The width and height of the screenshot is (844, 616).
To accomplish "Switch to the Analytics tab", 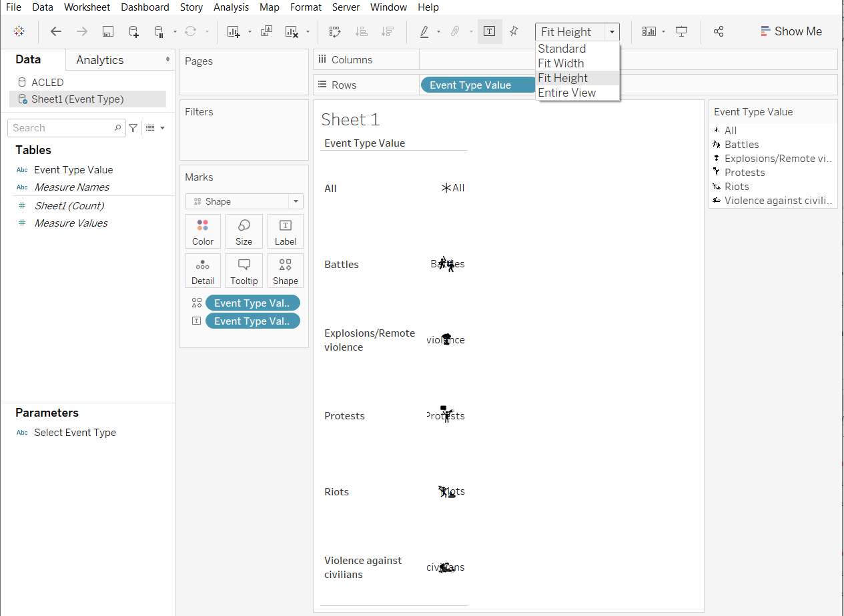I will pos(100,60).
